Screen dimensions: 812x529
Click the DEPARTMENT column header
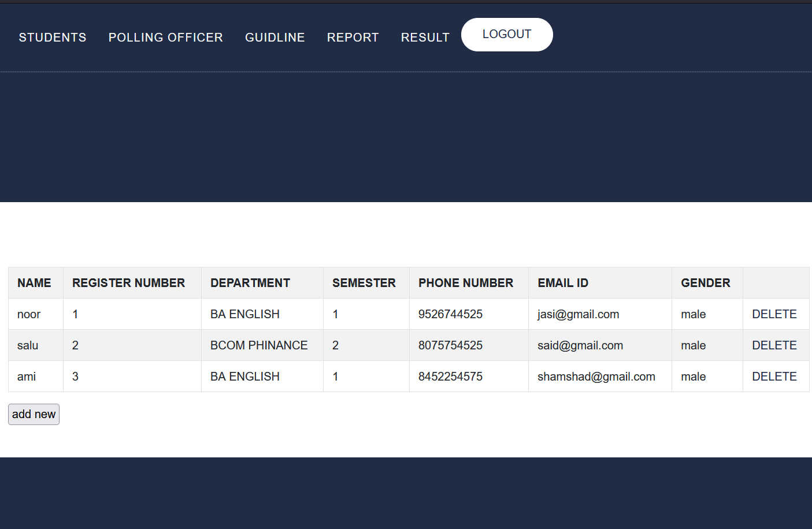[250, 283]
